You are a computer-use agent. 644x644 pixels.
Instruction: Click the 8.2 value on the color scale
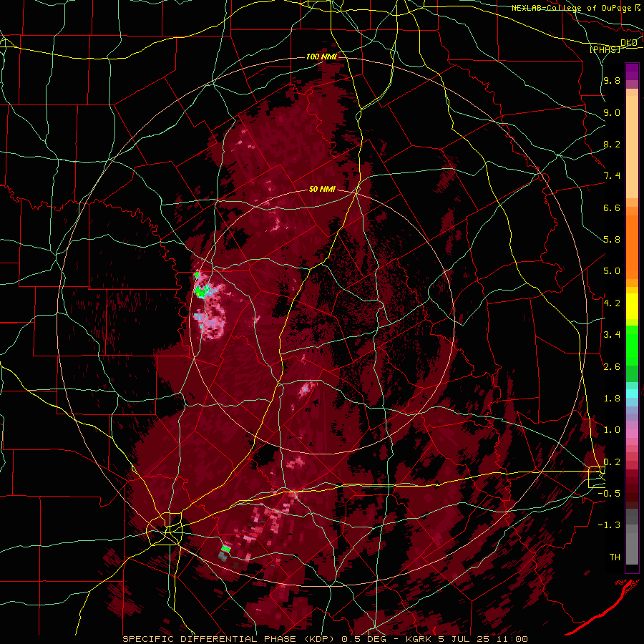(x=612, y=145)
